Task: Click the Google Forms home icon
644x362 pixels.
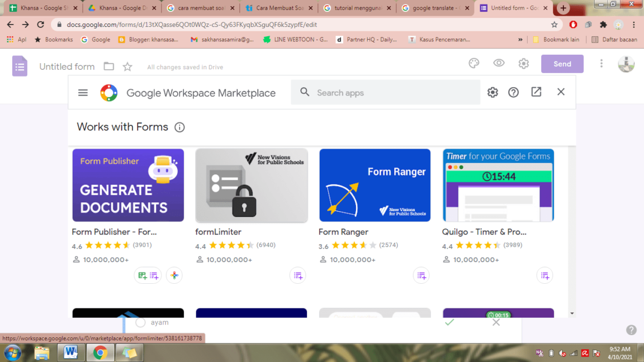Action: (x=20, y=66)
